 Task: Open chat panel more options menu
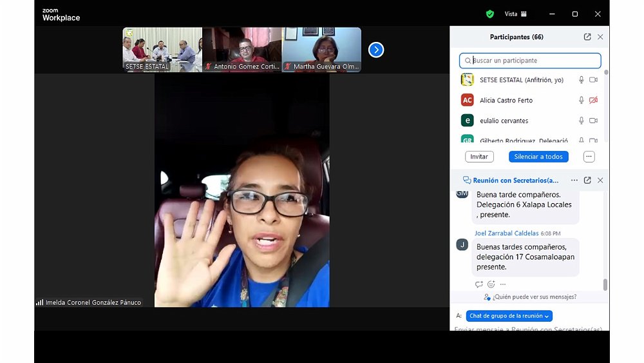(x=574, y=181)
